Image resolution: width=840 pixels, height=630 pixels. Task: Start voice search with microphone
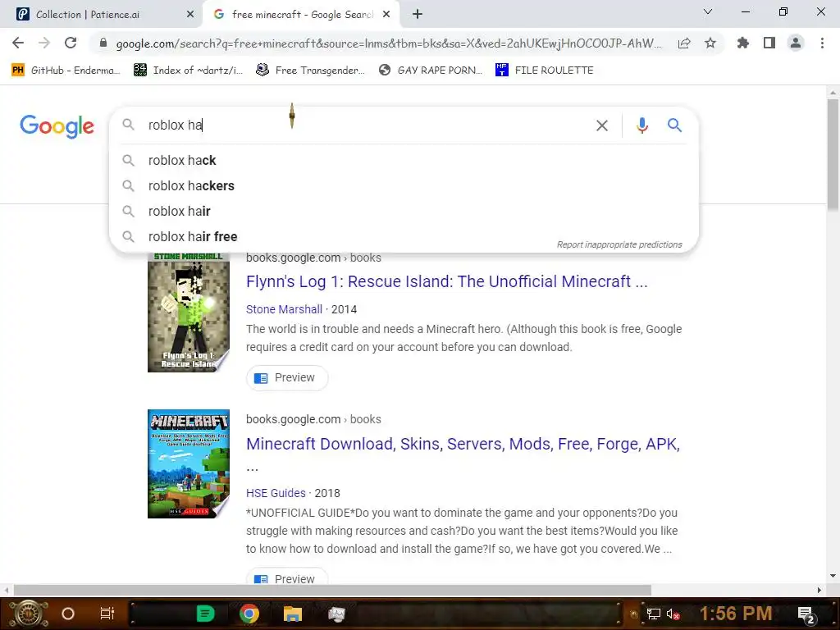coord(641,126)
